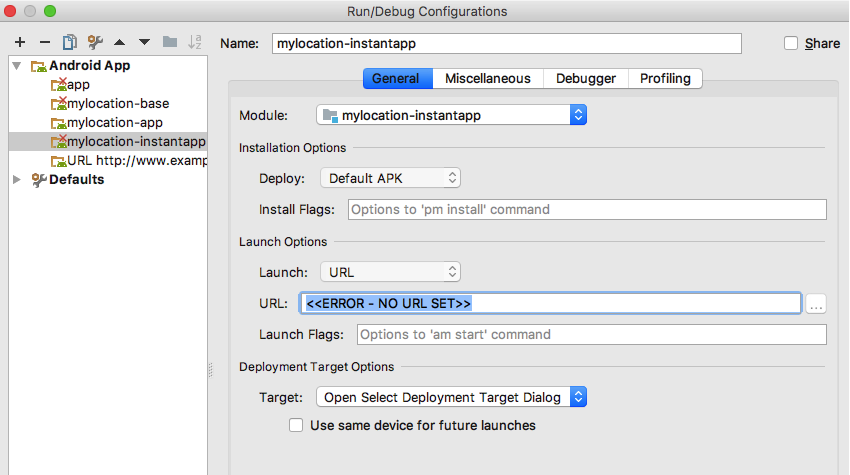Image resolution: width=850 pixels, height=475 pixels.
Task: Move configuration up with arrow icon
Action: [120, 42]
